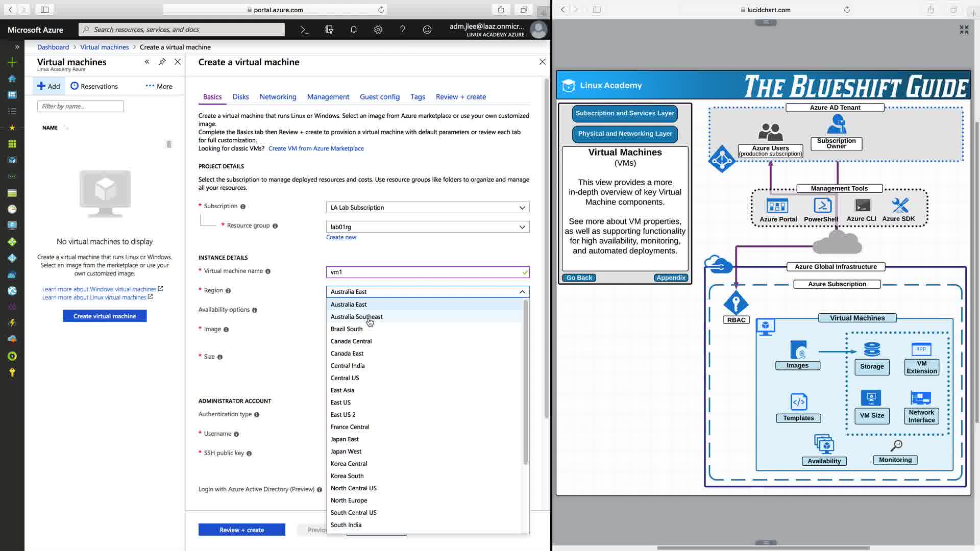This screenshot has width=980, height=551.
Task: Click the Review + create button
Action: (241, 530)
